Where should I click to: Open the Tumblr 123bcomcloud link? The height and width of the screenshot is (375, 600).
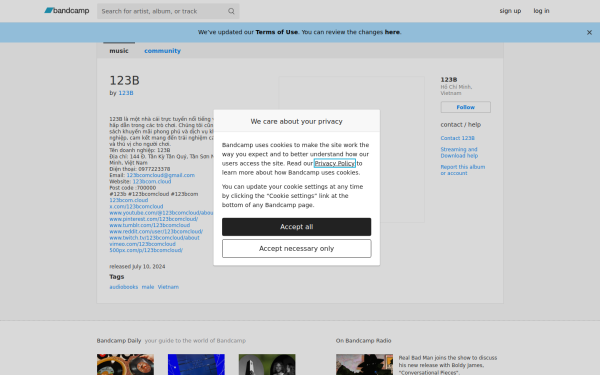click(x=150, y=225)
